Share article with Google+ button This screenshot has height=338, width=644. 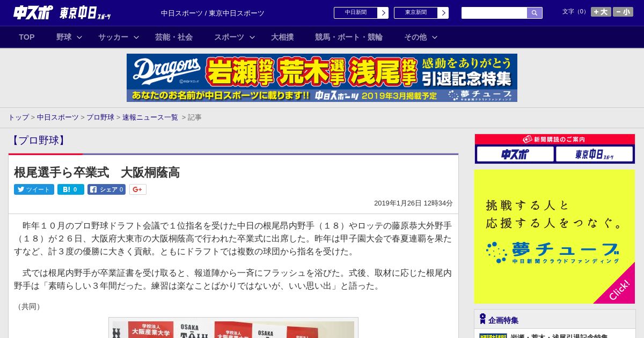pyautogui.click(x=137, y=189)
